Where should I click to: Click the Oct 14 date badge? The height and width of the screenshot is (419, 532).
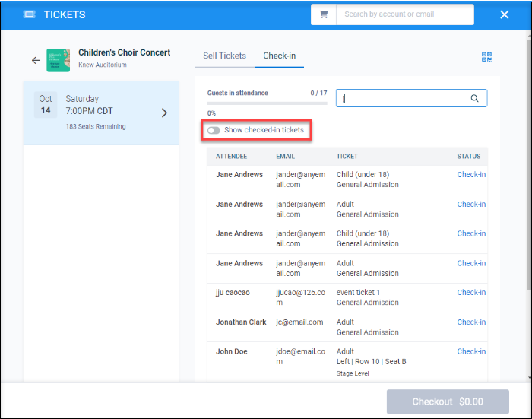46,105
